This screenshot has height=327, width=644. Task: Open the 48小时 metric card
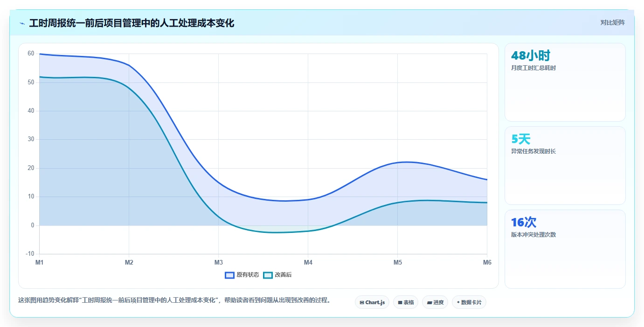tap(565, 82)
